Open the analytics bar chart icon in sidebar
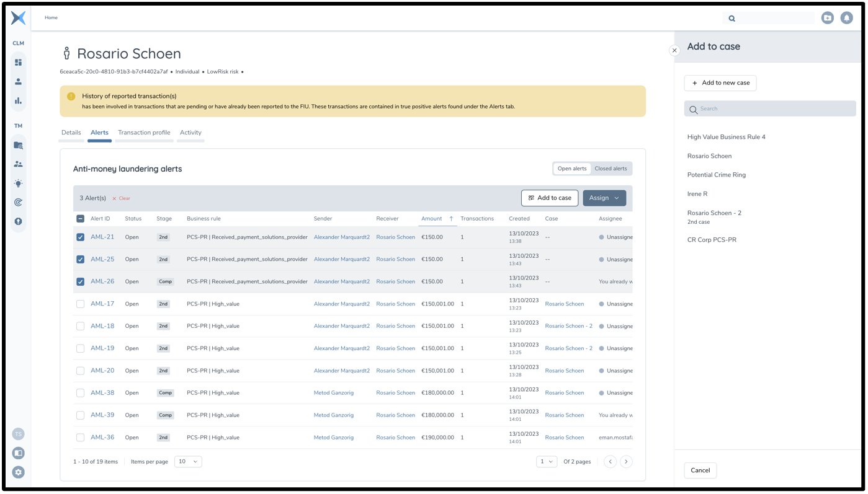 point(18,100)
